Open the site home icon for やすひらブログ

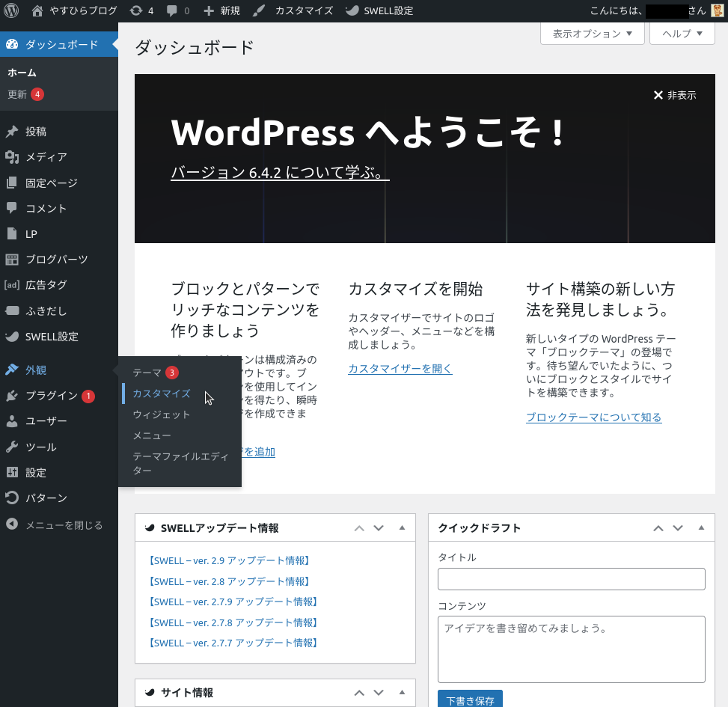(37, 10)
